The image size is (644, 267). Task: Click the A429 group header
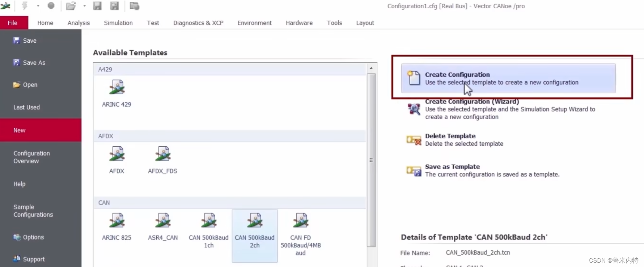click(230, 69)
